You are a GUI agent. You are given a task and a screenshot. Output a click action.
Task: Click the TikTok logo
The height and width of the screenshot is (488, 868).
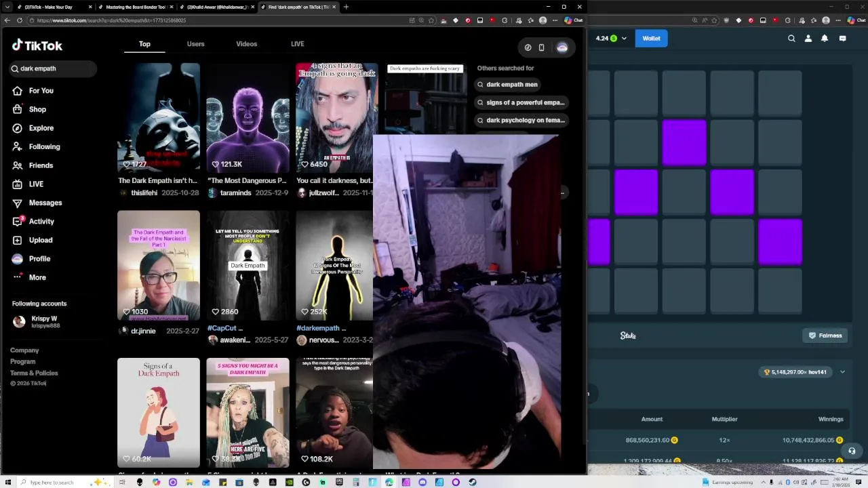[x=37, y=45]
